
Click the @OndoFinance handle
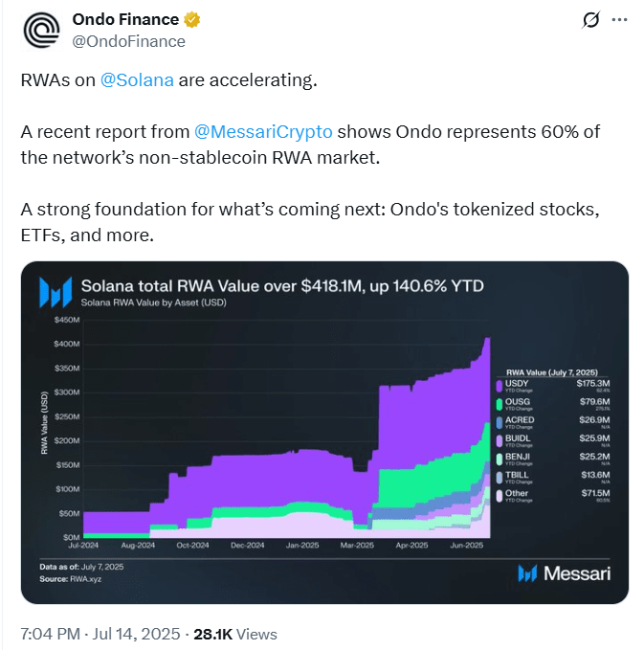[129, 41]
